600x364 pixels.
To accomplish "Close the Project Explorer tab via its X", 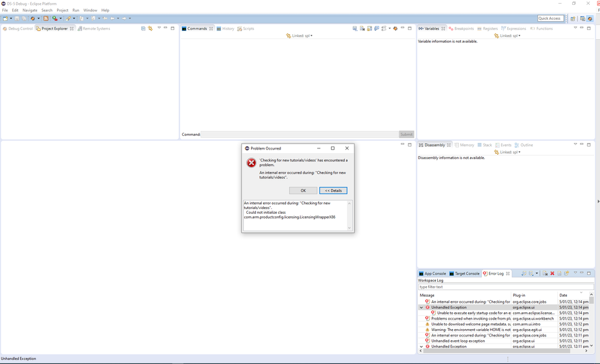I will coord(71,29).
